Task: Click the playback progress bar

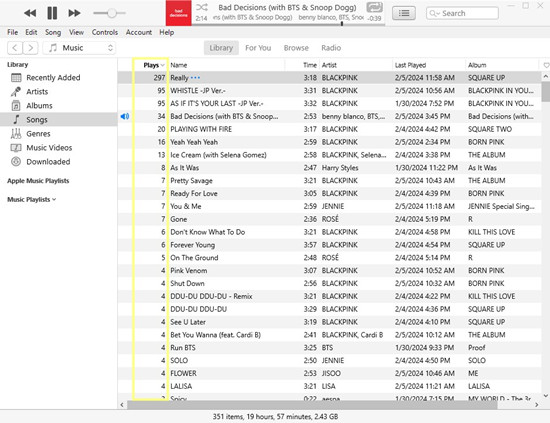Action: [x=288, y=24]
